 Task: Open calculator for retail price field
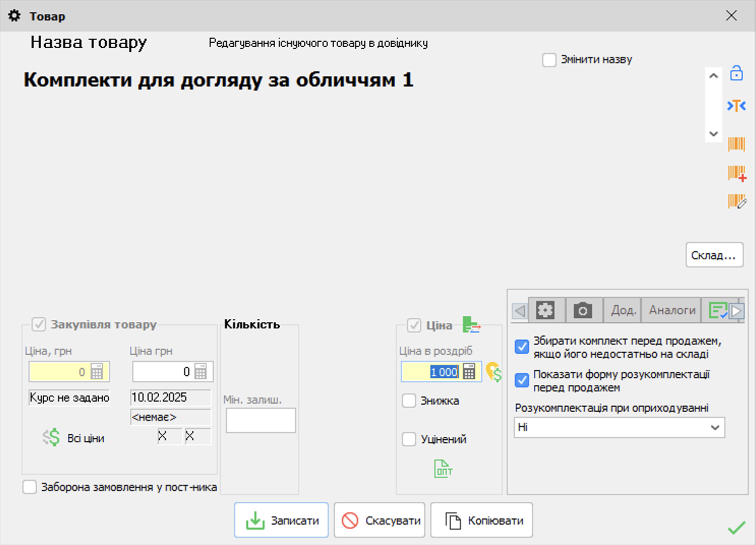tap(469, 372)
